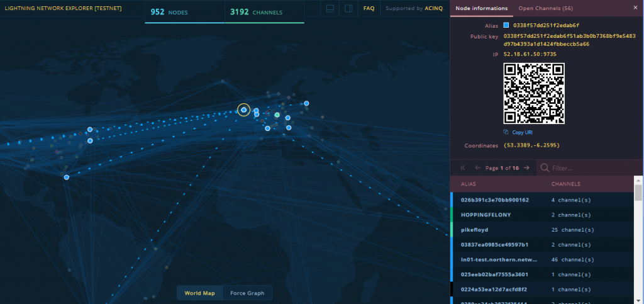This screenshot has width=644, height=304.
Task: Select the ln01-test.northern.netw... row
Action: click(542, 260)
